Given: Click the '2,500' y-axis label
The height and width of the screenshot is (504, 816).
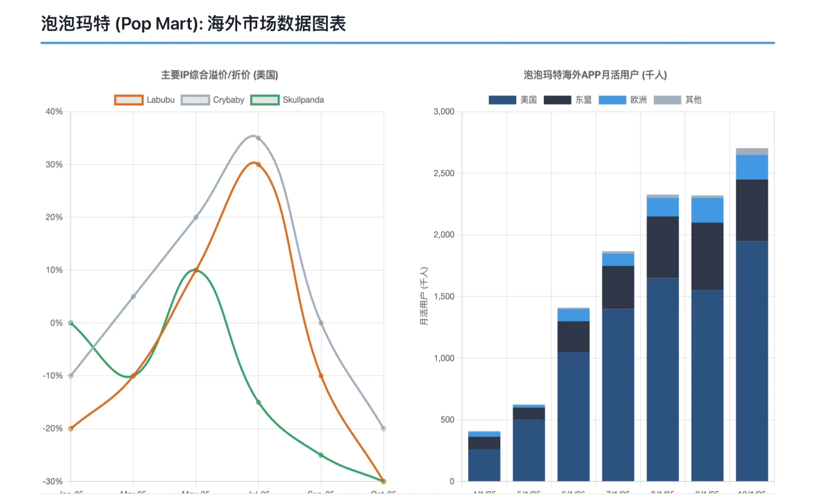Looking at the screenshot, I should [x=444, y=173].
